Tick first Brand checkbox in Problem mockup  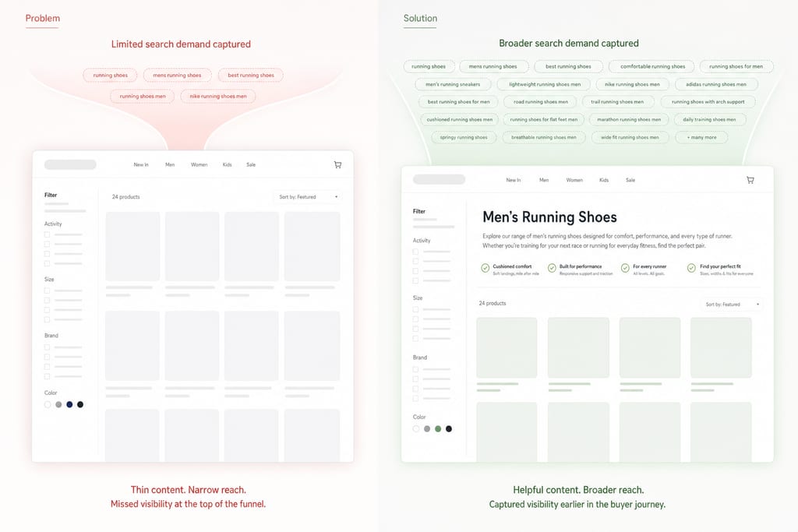coord(47,347)
